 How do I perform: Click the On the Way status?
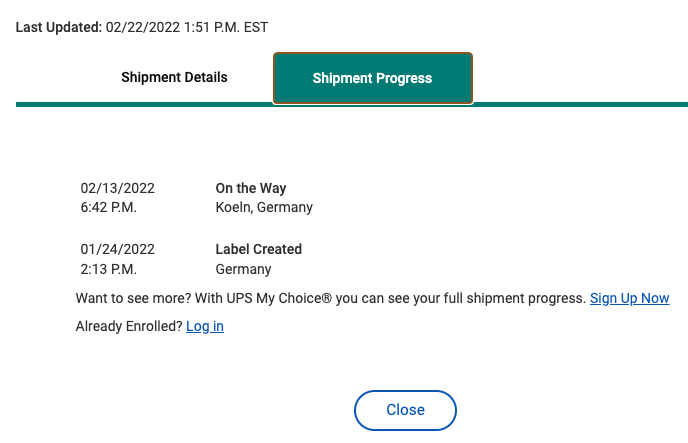click(x=251, y=187)
